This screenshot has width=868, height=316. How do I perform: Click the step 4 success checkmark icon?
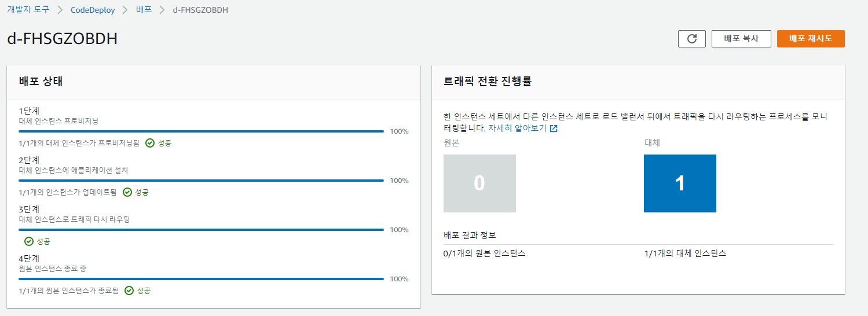point(129,291)
